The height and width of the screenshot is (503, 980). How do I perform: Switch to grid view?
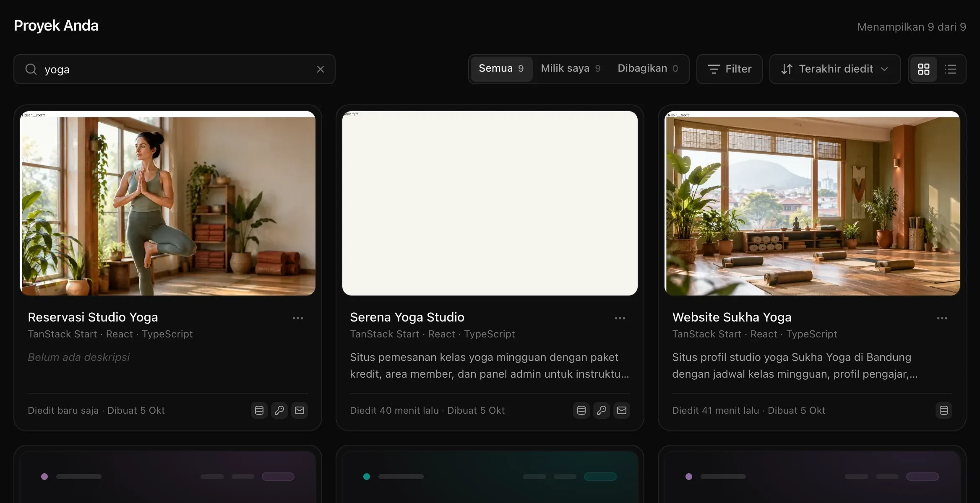[924, 69]
